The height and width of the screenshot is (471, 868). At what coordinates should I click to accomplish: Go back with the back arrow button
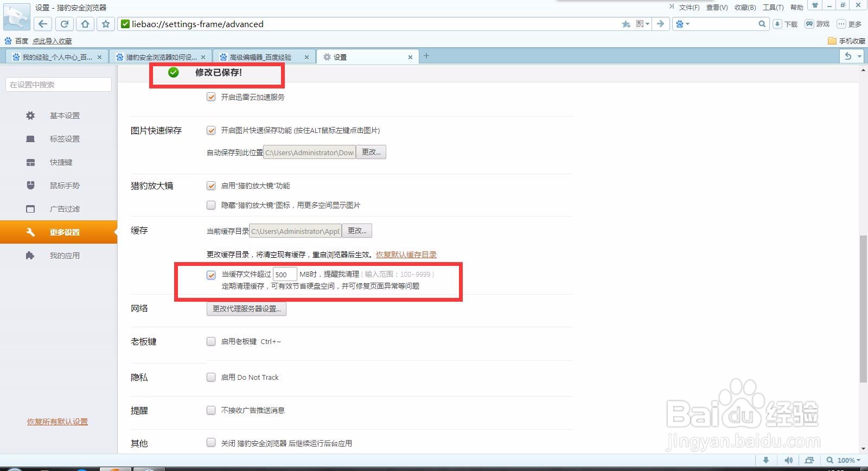click(x=43, y=24)
